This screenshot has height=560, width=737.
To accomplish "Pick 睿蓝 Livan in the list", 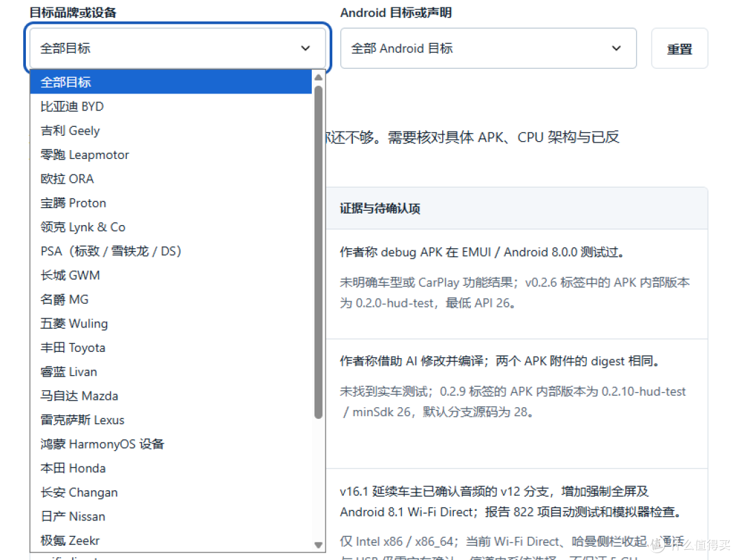I will [x=171, y=372].
